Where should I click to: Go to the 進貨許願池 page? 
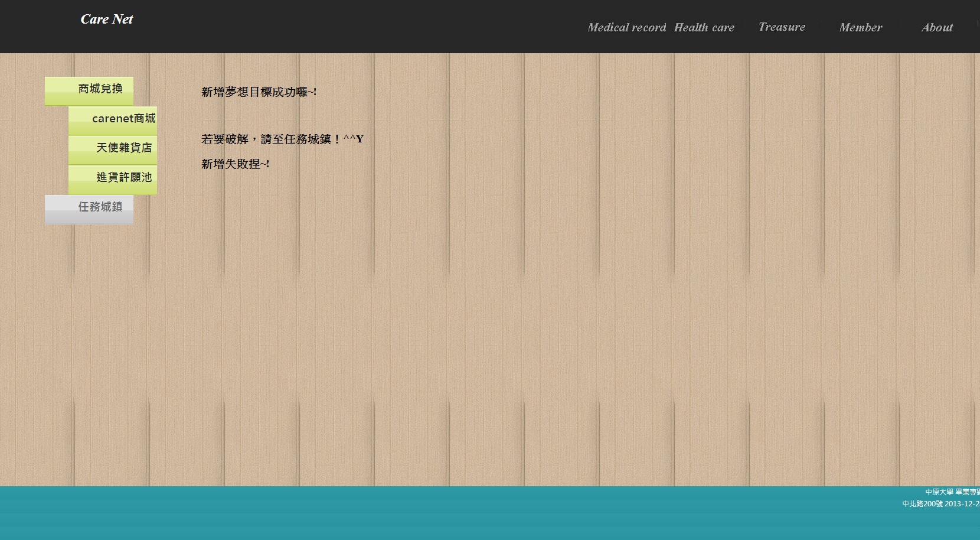[113, 178]
